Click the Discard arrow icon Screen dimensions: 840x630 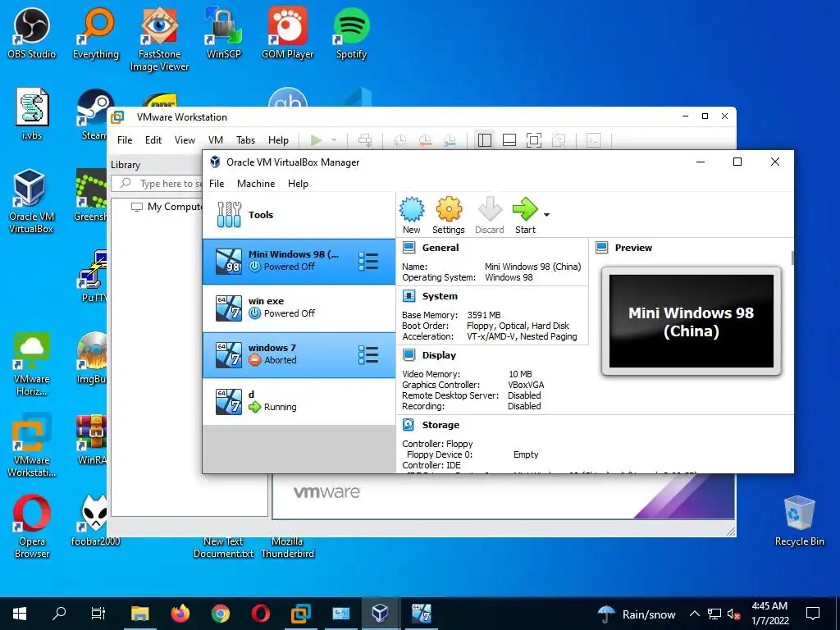click(489, 215)
